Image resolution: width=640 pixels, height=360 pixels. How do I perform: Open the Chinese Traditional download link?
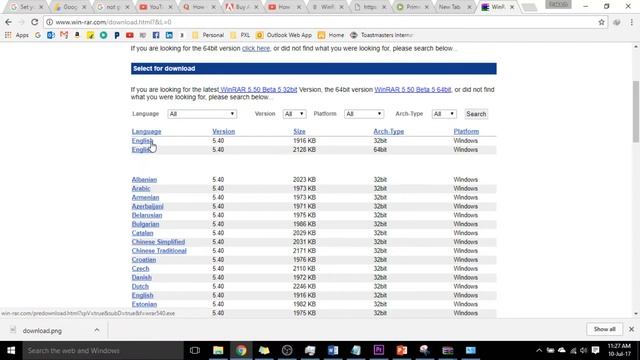tap(159, 251)
